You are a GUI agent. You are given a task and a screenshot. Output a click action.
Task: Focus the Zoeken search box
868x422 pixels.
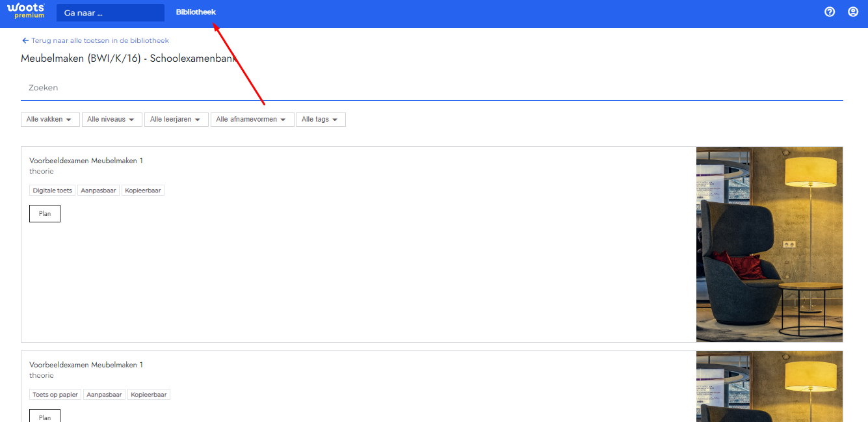tap(432, 88)
